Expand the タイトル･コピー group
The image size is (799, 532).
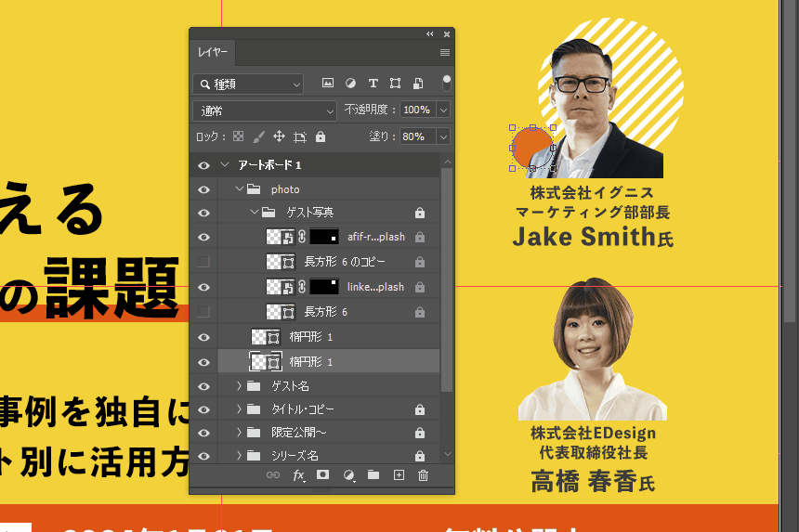pos(239,409)
